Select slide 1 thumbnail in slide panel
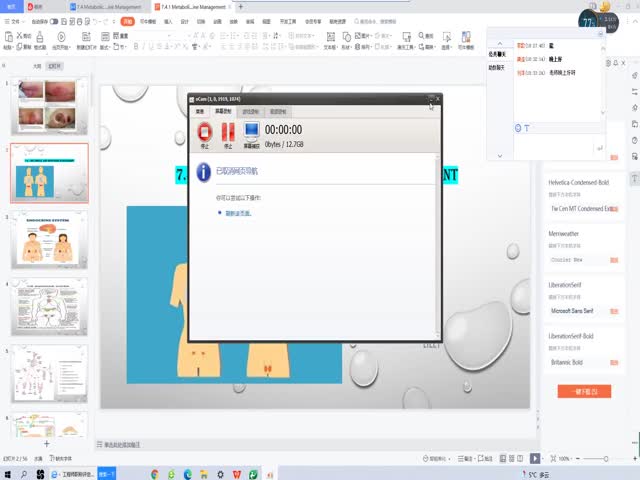 click(x=49, y=107)
